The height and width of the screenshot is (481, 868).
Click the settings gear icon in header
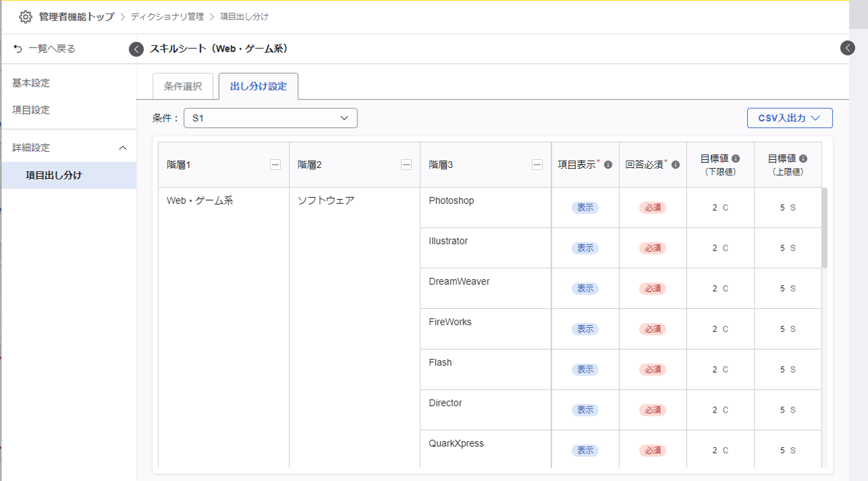click(x=25, y=16)
